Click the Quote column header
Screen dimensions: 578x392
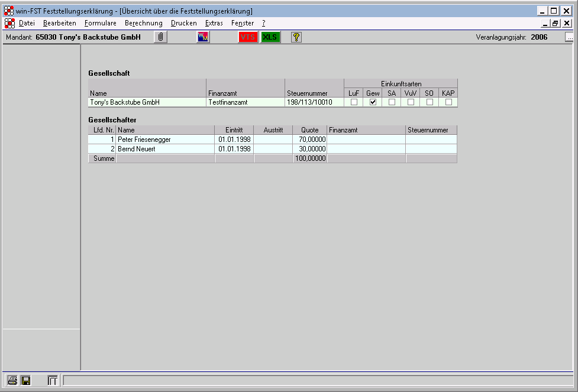(x=309, y=130)
